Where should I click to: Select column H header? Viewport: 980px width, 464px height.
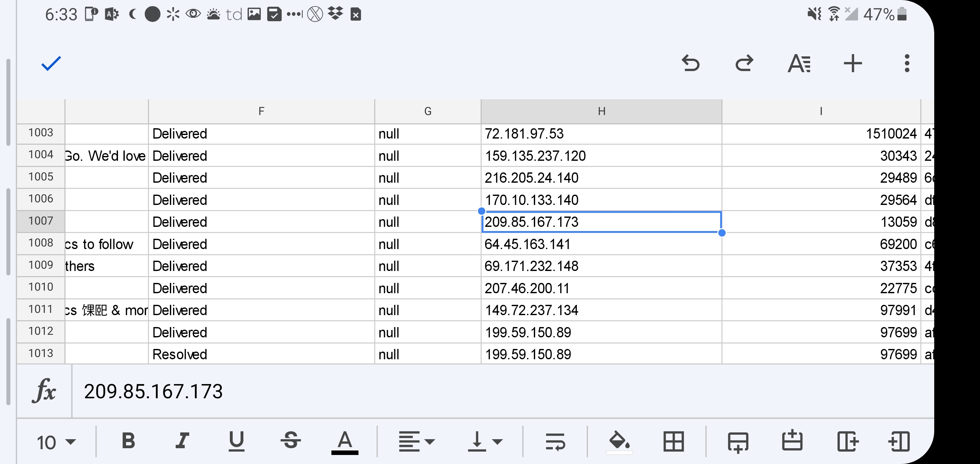pos(601,111)
